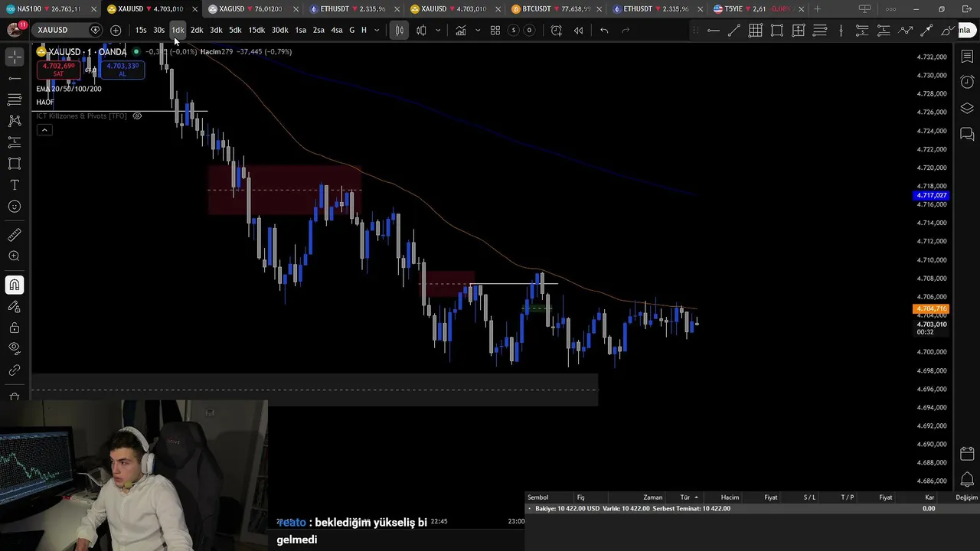Select diagonal trend line from favorites toolbar
Screen dimensions: 980x551
coord(733,30)
